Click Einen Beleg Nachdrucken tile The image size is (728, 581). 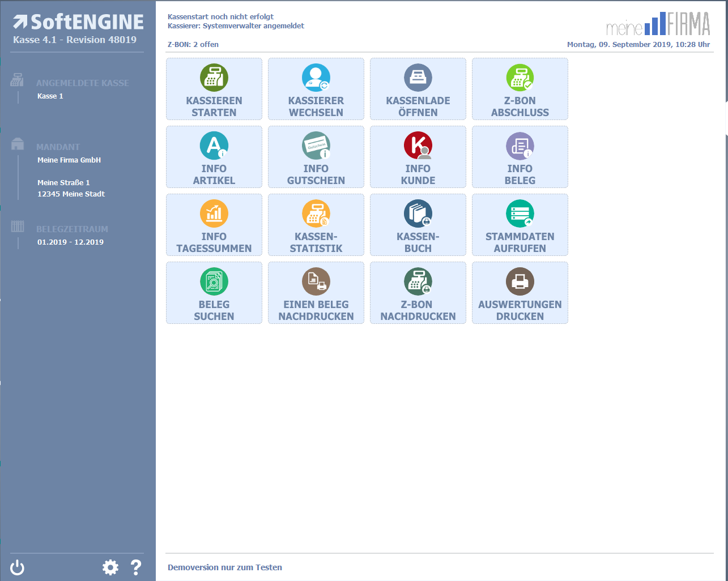coord(316,293)
